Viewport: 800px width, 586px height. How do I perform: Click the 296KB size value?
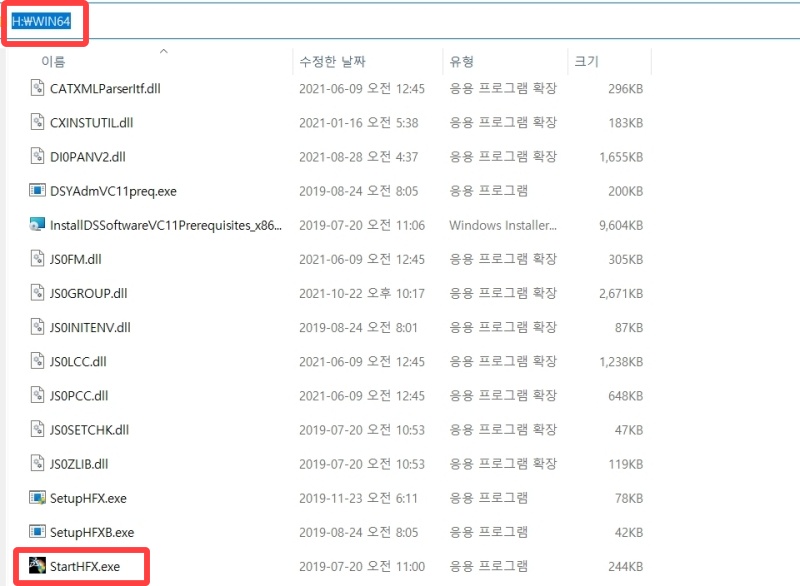[x=626, y=89]
